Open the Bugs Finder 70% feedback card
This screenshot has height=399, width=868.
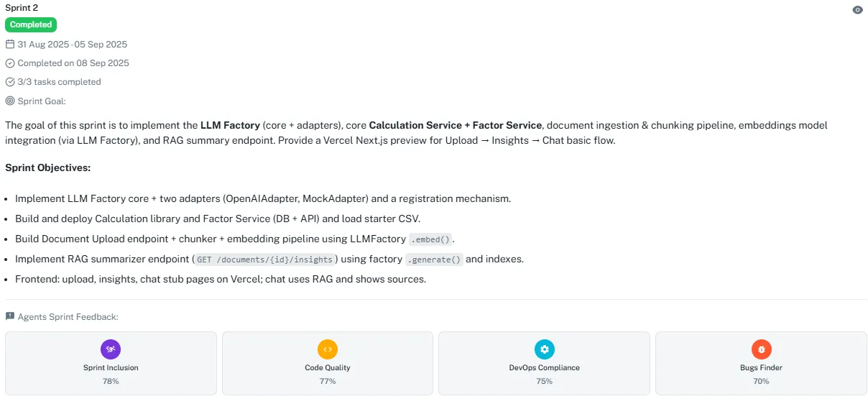click(761, 363)
